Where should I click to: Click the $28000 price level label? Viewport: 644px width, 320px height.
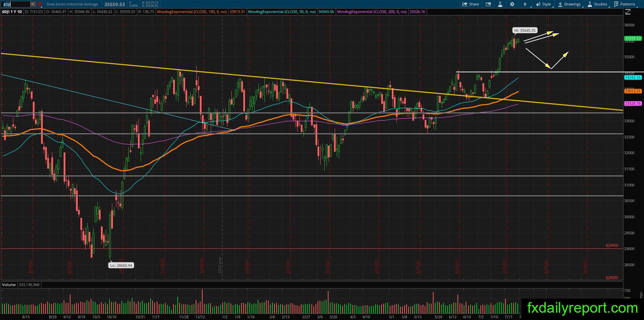point(612,278)
